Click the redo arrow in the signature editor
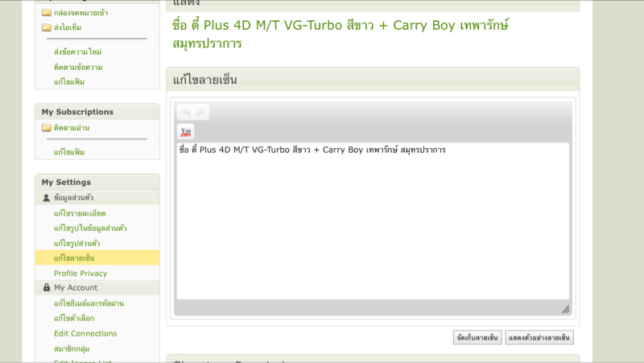This screenshot has height=363, width=644. (x=200, y=113)
